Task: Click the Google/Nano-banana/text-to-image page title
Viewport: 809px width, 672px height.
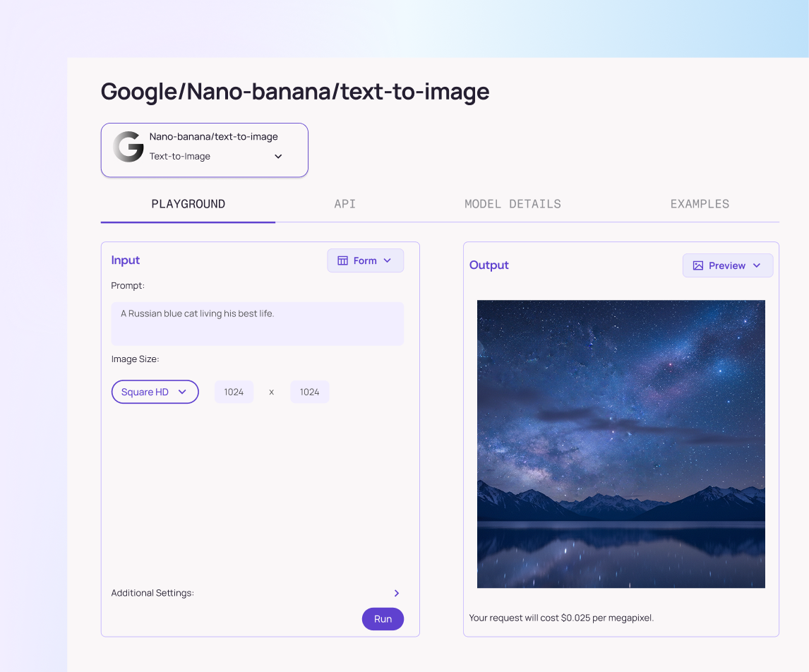Action: click(x=295, y=91)
